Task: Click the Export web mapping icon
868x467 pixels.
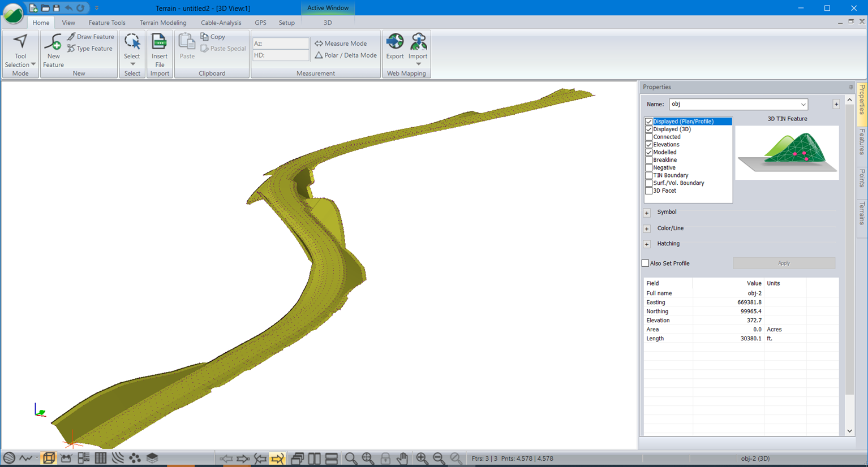Action: pos(395,42)
